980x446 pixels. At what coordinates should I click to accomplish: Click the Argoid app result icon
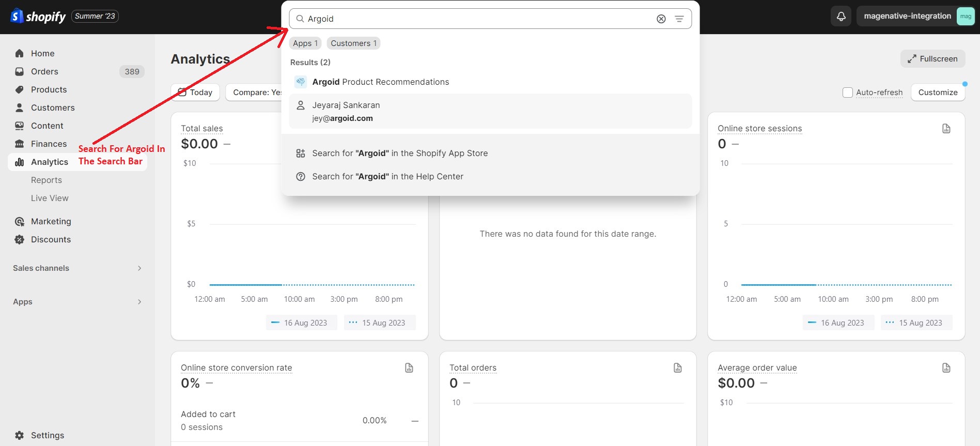click(301, 82)
